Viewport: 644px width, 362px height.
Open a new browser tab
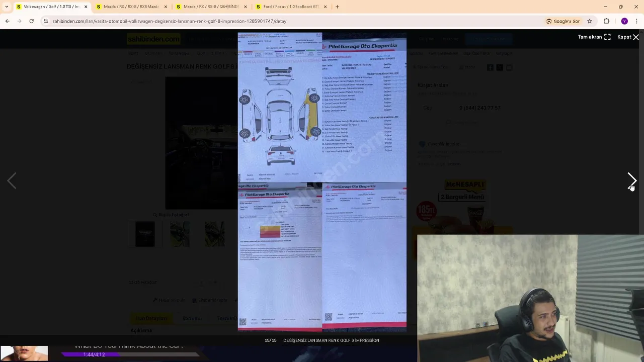tap(337, 7)
